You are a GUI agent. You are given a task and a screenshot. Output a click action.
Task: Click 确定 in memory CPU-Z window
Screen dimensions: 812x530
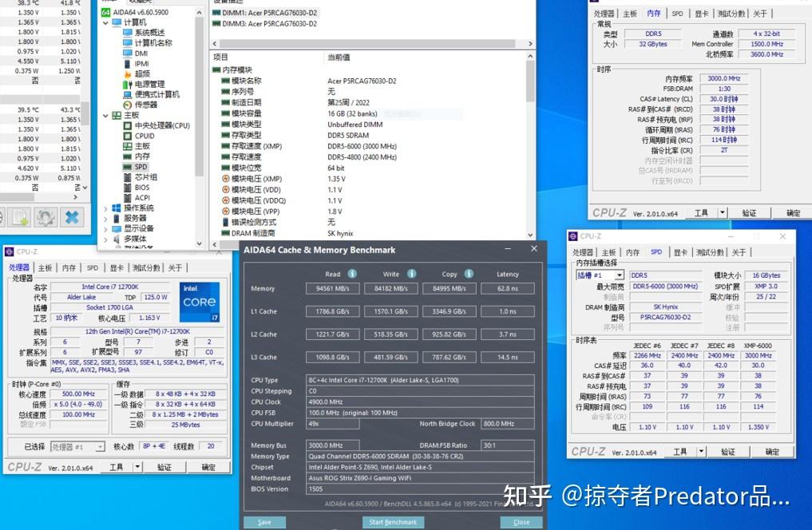(x=793, y=213)
